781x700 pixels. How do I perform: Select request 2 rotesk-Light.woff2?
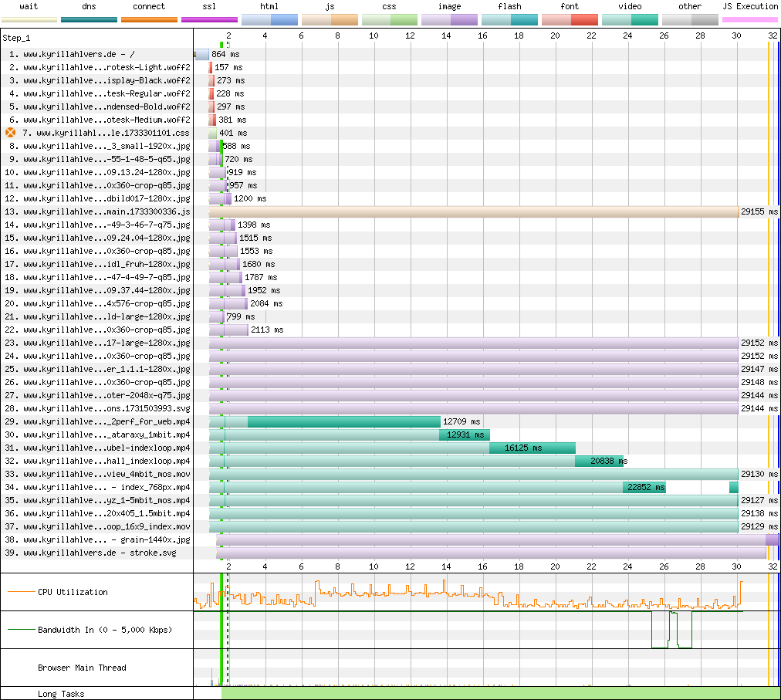pos(100,67)
